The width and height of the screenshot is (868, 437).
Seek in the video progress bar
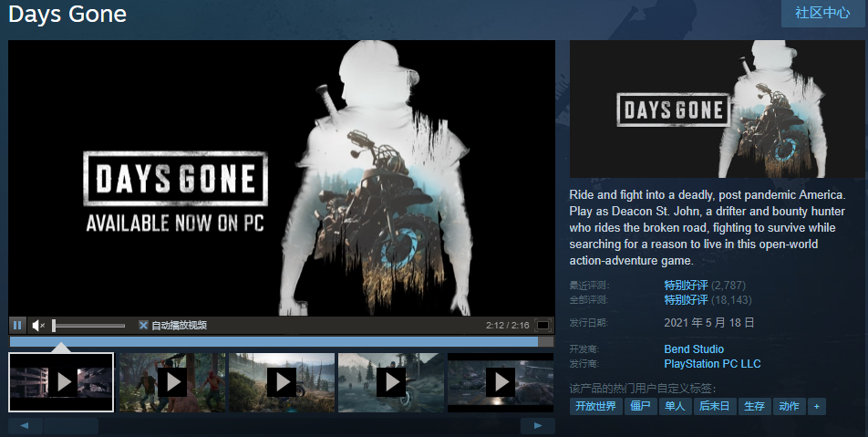click(x=281, y=342)
